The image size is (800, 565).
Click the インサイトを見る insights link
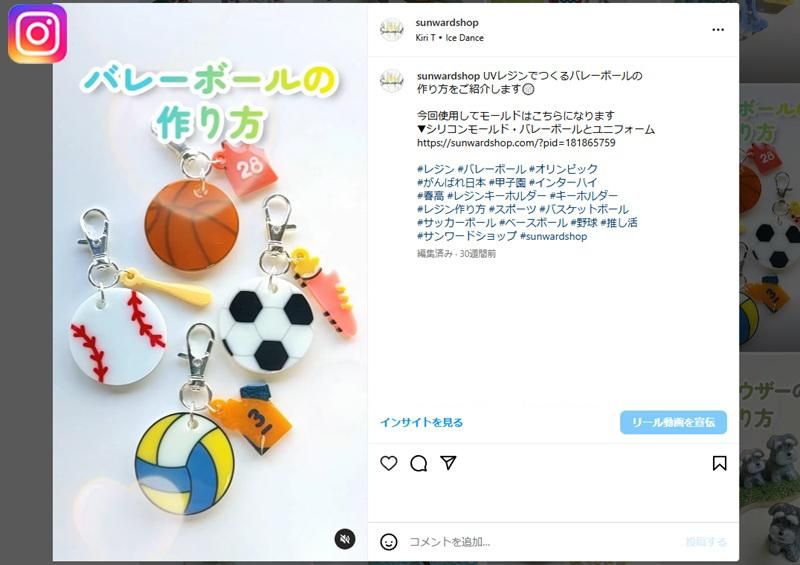[x=421, y=423]
